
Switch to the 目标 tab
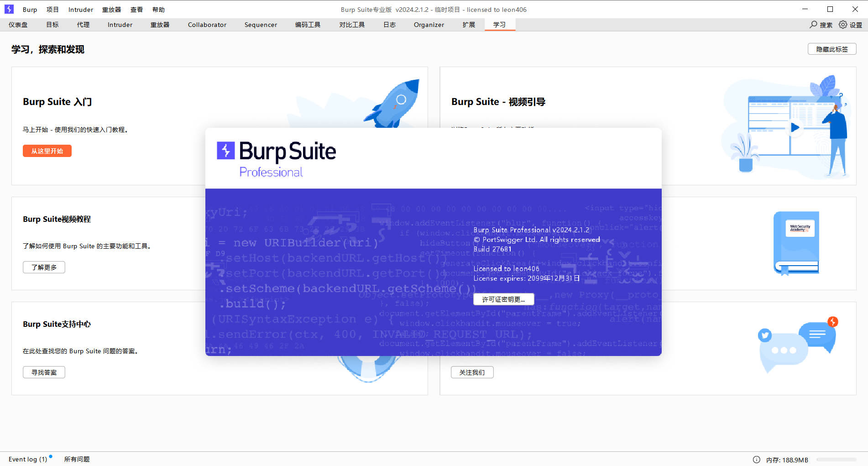pyautogui.click(x=52, y=25)
